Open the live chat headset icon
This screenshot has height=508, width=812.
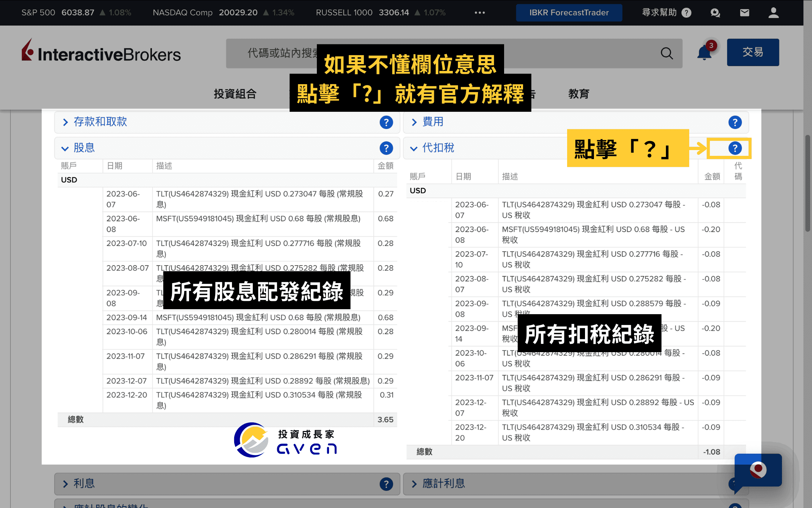pyautogui.click(x=715, y=13)
